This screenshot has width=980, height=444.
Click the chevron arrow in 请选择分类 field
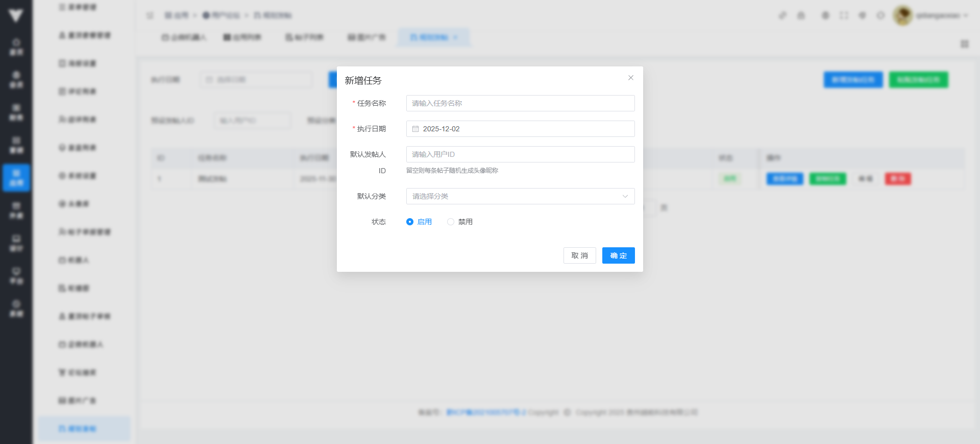(625, 196)
